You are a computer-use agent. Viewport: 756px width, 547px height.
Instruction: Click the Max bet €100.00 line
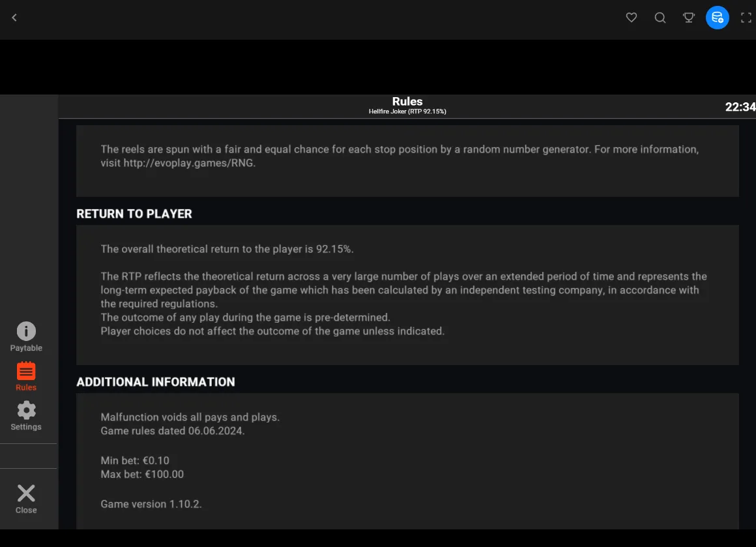[x=142, y=474]
